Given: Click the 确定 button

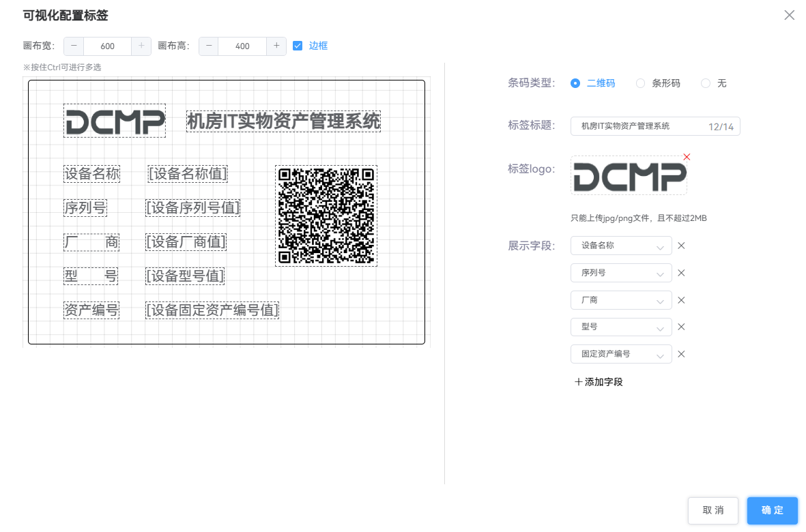Looking at the screenshot, I should (772, 510).
